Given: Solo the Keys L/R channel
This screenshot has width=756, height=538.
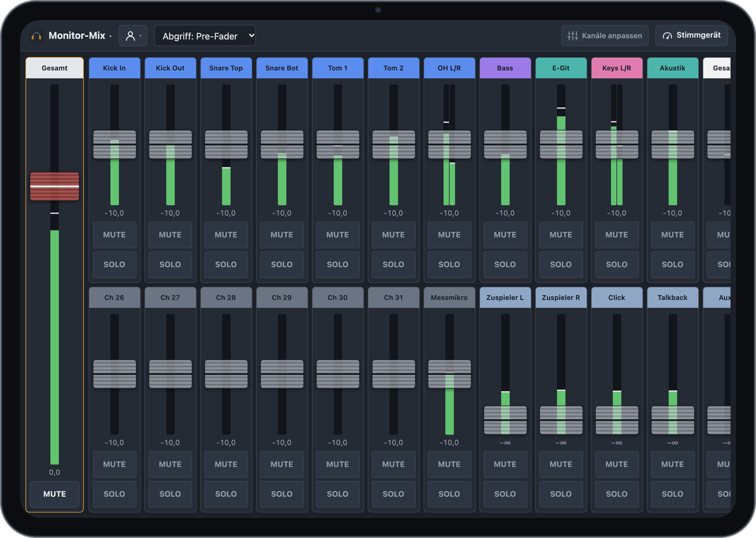Looking at the screenshot, I should [617, 265].
